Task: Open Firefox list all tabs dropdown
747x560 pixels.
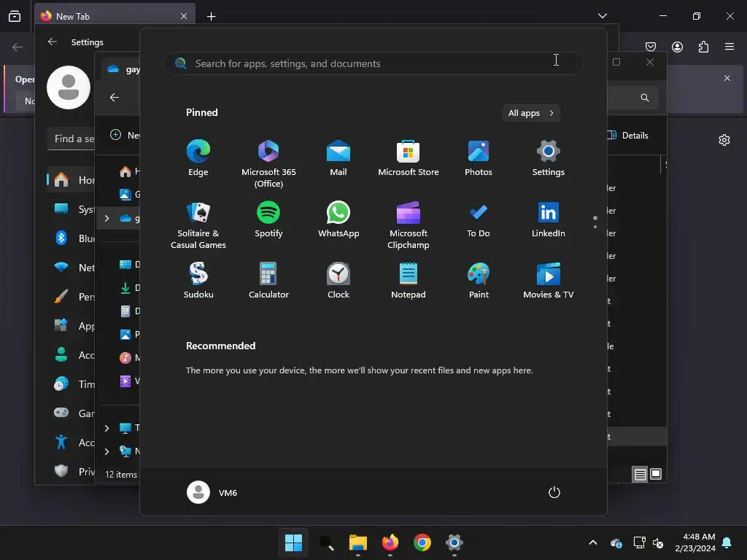Action: 602,16
